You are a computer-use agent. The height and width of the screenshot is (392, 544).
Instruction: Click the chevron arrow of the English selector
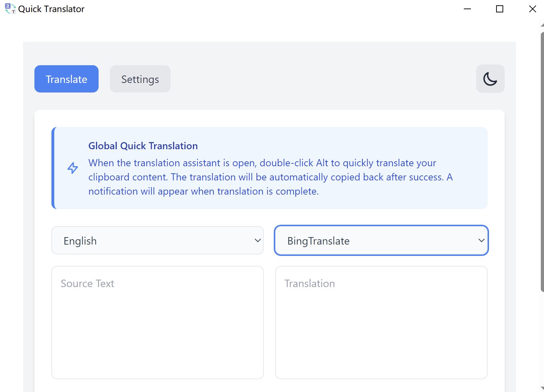tap(258, 241)
